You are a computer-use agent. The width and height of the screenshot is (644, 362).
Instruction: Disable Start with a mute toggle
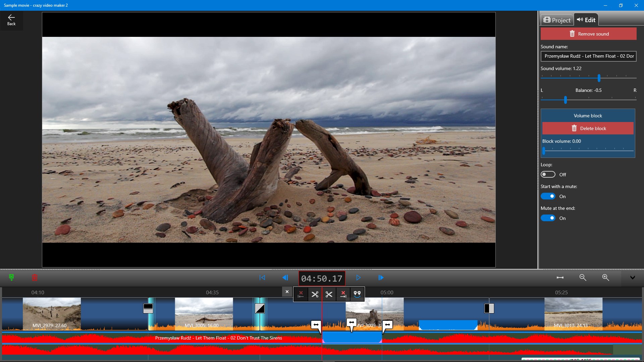tap(548, 196)
